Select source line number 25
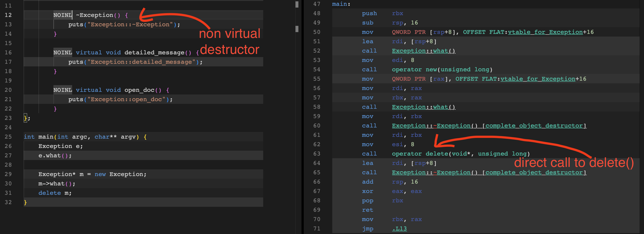Image resolution: width=644 pixels, height=234 pixels. [x=8, y=137]
